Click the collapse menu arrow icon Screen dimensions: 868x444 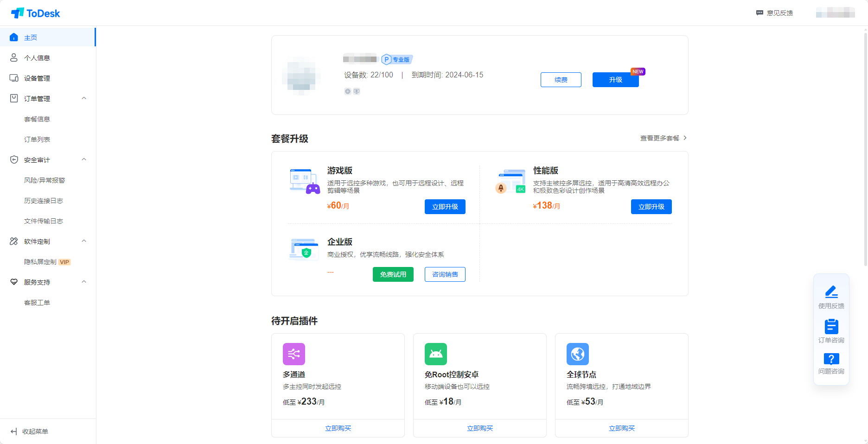click(14, 431)
